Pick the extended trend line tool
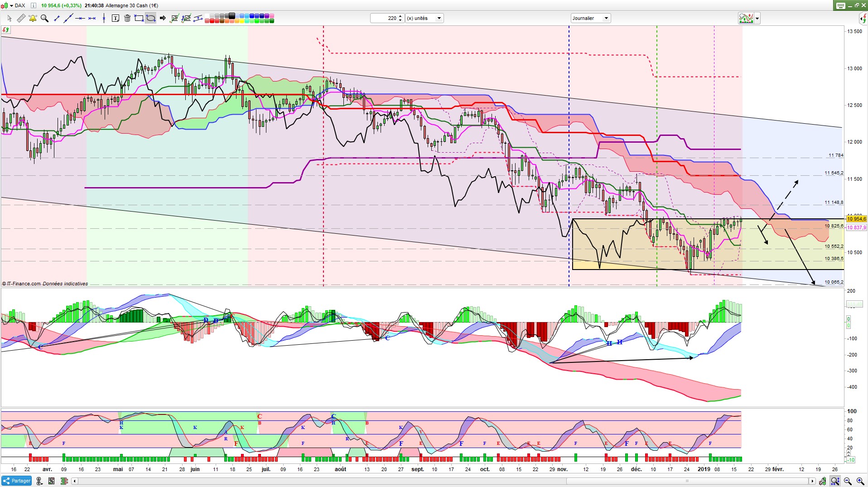The height and width of the screenshot is (487, 868). click(68, 18)
